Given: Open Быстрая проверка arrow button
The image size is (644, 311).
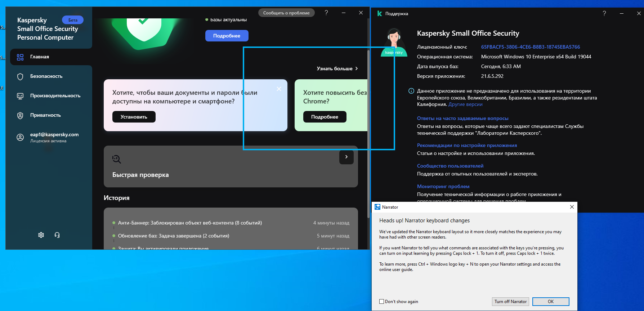Looking at the screenshot, I should (346, 157).
